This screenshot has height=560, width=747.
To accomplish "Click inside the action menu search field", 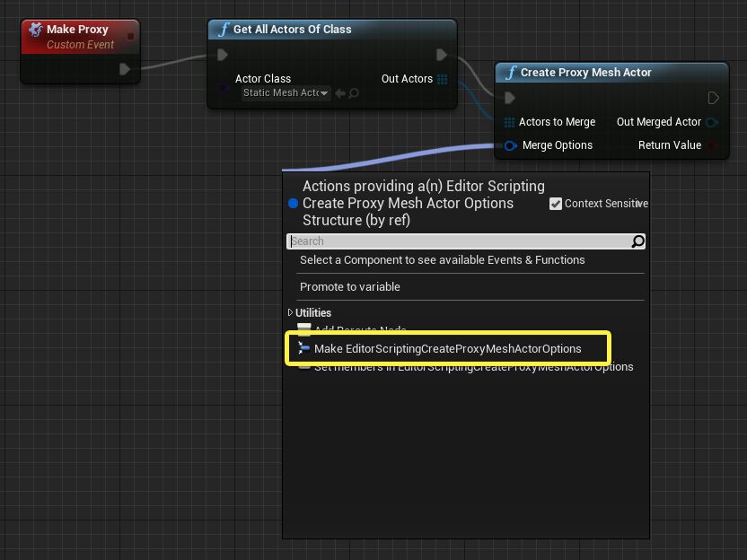I will 449,241.
